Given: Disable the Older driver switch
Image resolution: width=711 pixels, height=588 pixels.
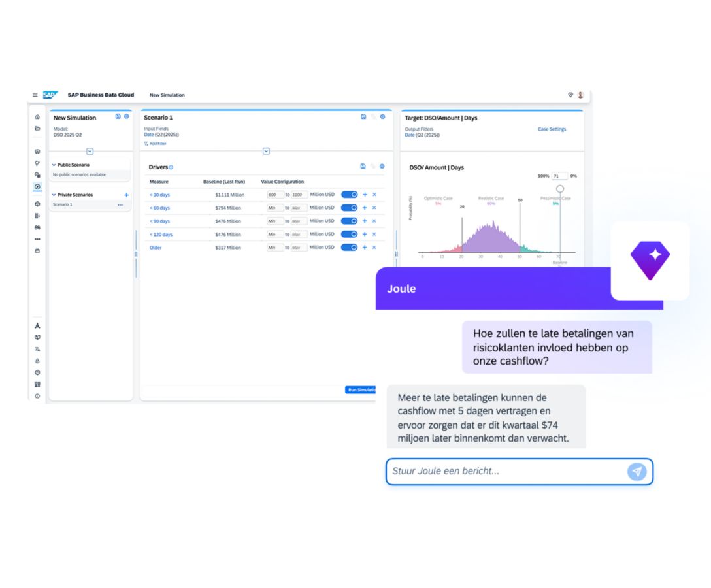Looking at the screenshot, I should point(350,248).
